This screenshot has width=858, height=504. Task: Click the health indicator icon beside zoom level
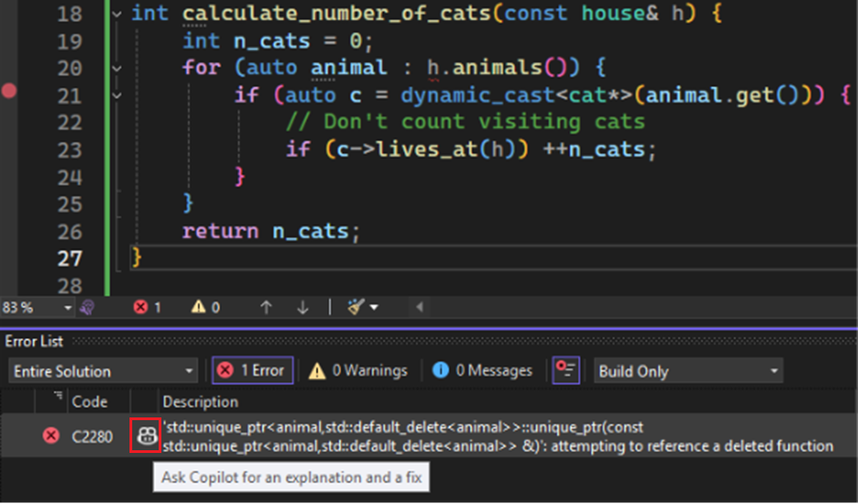pos(87,307)
